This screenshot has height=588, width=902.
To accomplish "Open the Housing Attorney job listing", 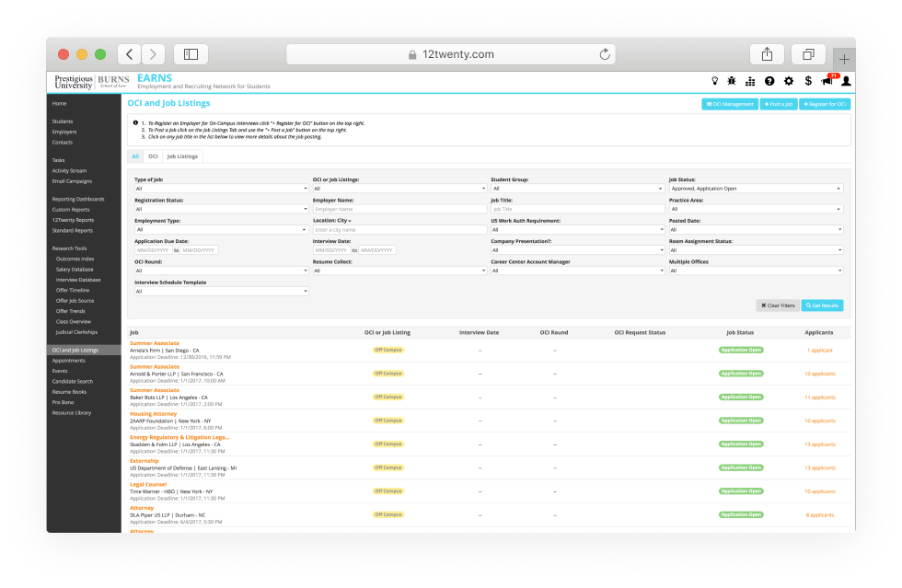I will click(153, 414).
